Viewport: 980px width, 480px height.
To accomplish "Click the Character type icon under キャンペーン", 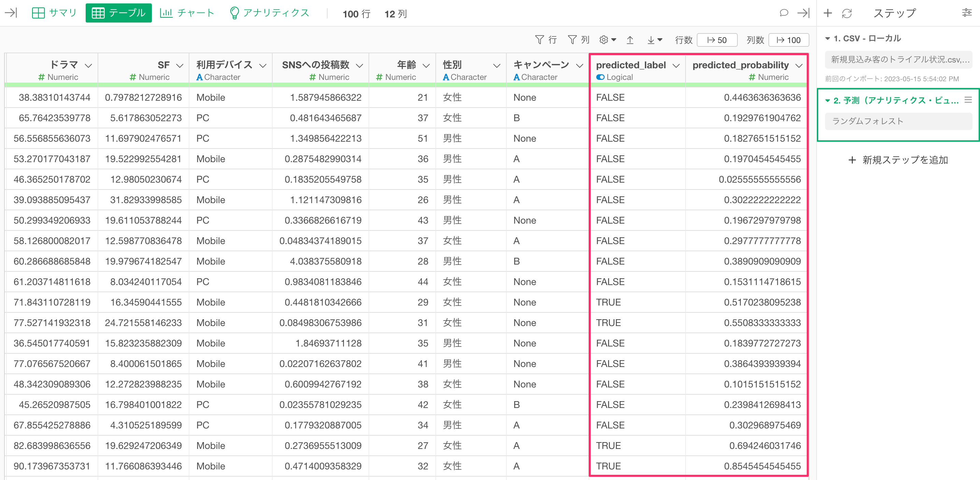I will [x=516, y=77].
